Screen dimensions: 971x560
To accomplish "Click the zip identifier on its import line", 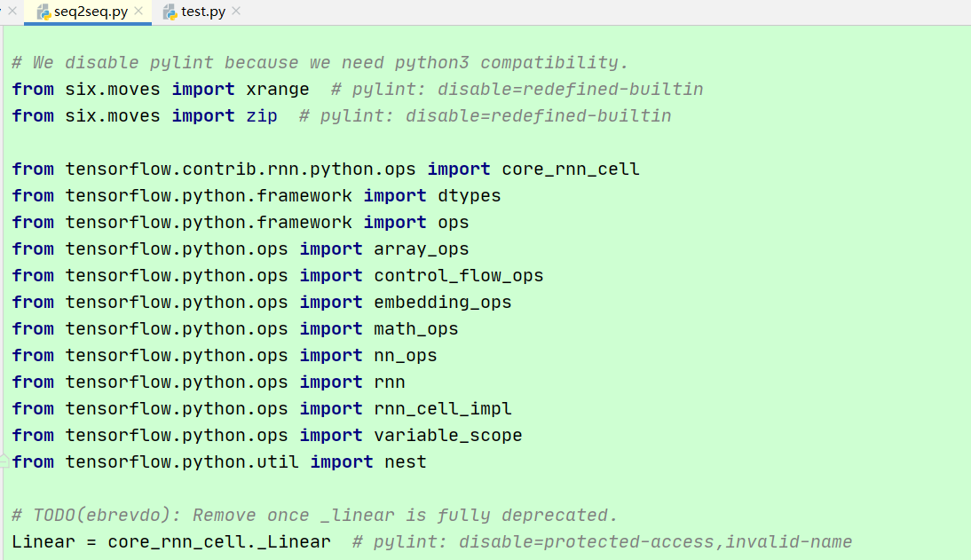I will coord(261,115).
